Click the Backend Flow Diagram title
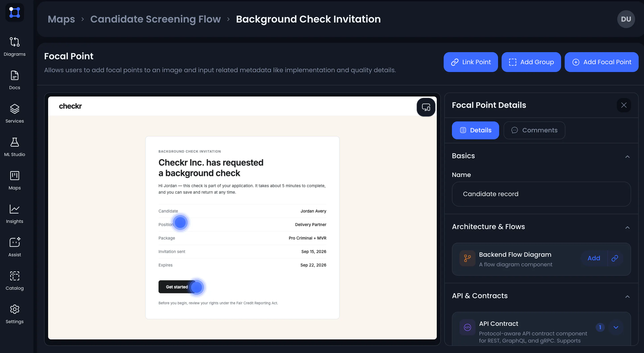644x353 pixels. [515, 254]
